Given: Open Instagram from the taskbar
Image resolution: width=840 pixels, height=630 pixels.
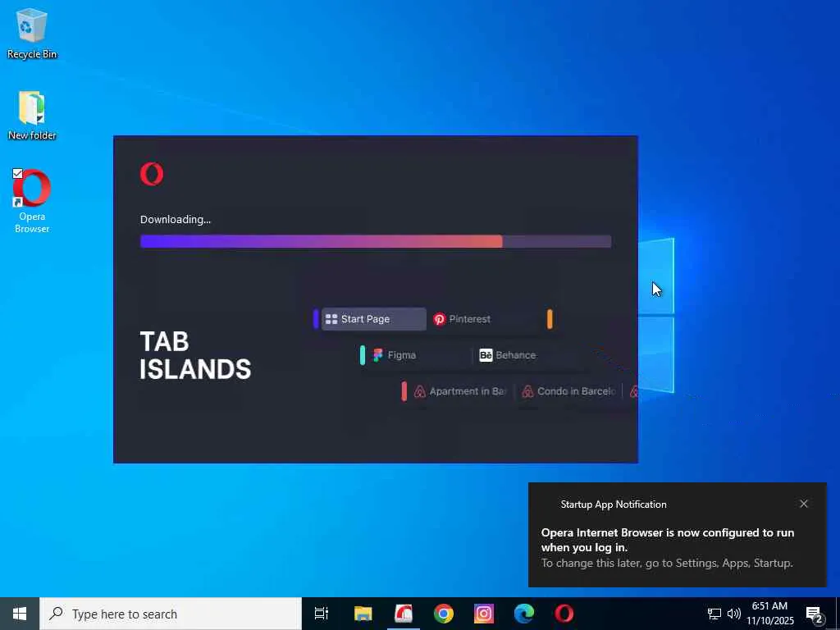Looking at the screenshot, I should (484, 614).
